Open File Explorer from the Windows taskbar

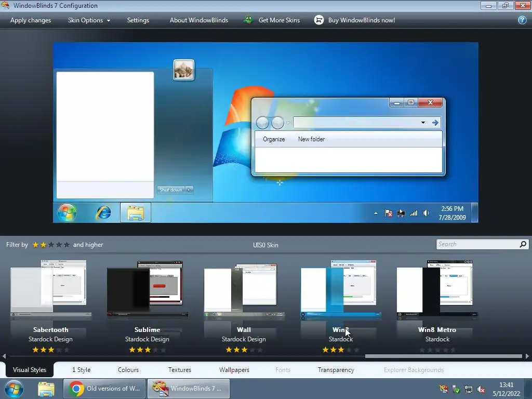46,389
